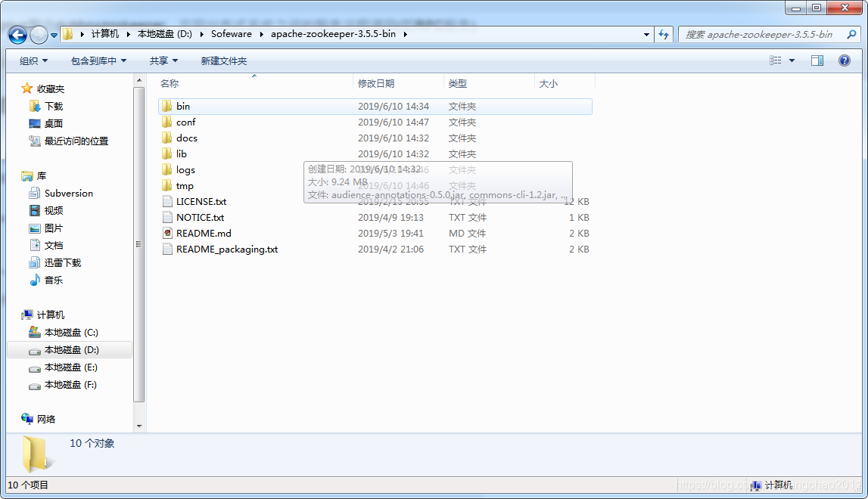
Task: Click navigation pane scrollbar up arrow
Action: click(x=139, y=81)
